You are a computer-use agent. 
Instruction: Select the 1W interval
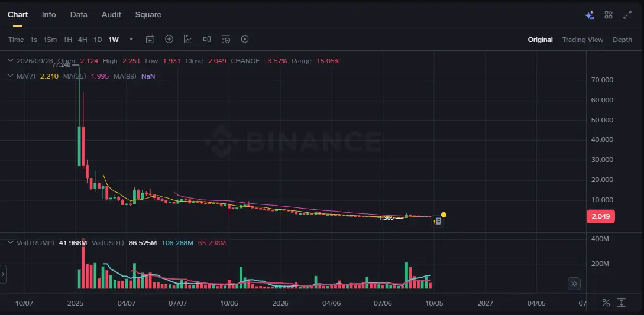tap(114, 40)
